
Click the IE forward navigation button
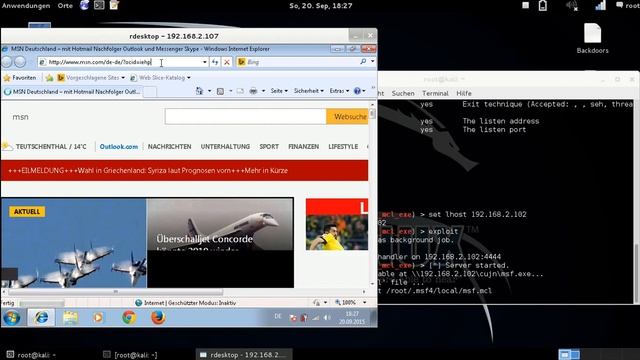(20, 62)
